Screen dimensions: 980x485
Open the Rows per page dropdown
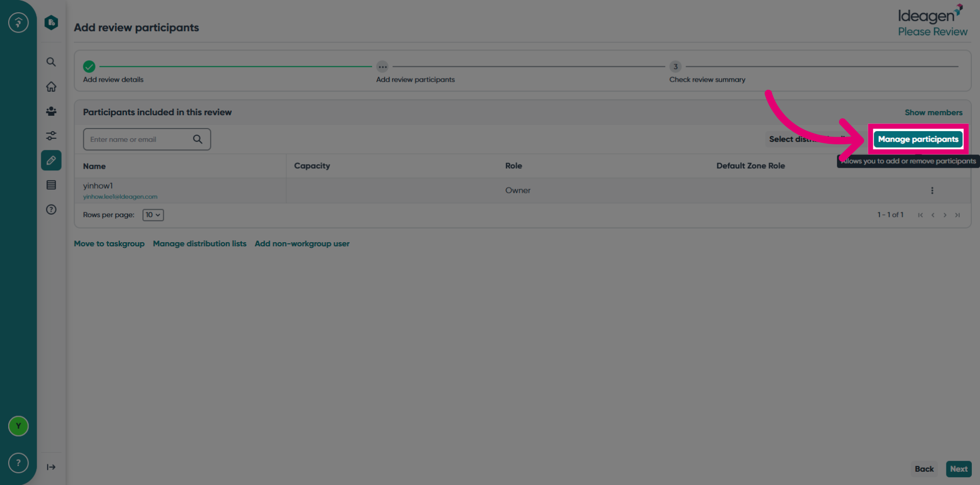point(153,215)
